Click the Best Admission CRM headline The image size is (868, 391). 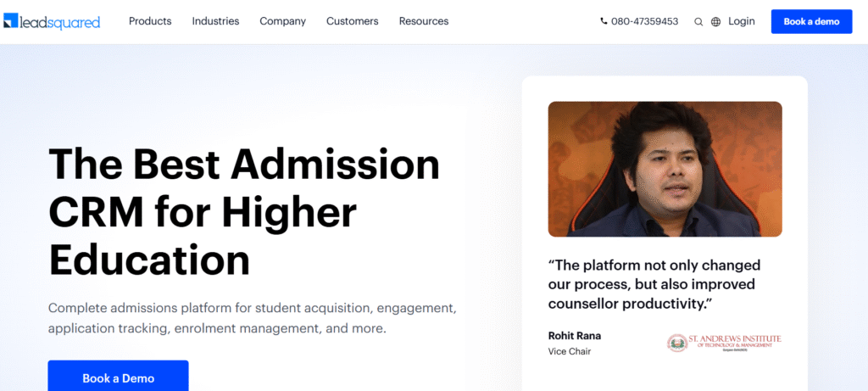tap(244, 212)
